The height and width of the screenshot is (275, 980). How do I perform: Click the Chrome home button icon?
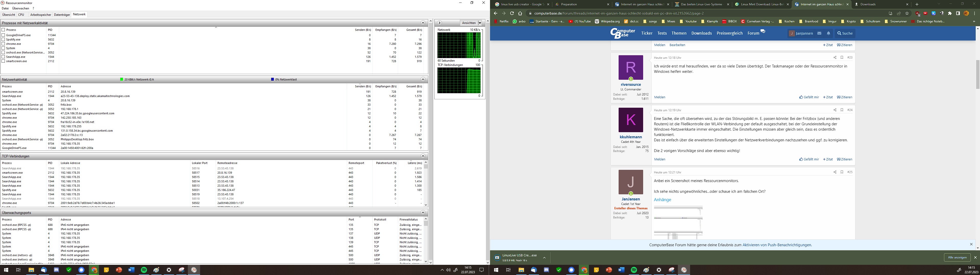coord(520,13)
